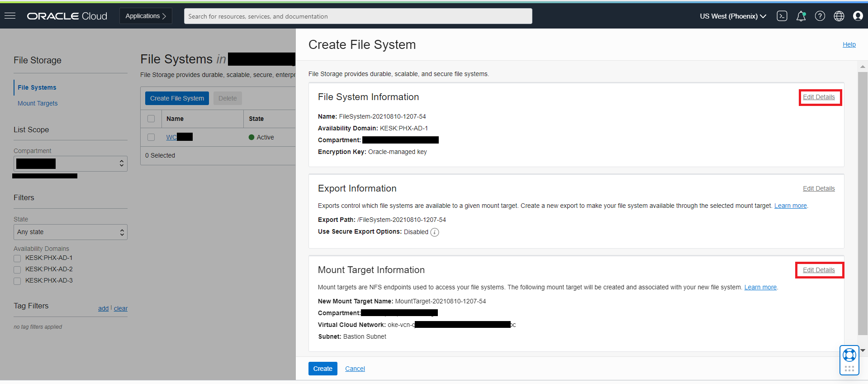Open the user profile icon
Image resolution: width=868 pixels, height=384 pixels.
858,16
